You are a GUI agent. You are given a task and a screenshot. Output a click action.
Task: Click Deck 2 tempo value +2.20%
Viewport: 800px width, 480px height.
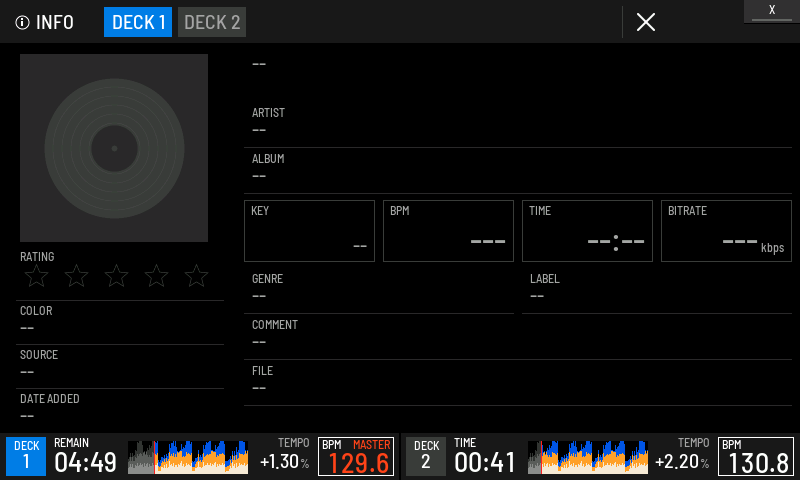(682, 462)
